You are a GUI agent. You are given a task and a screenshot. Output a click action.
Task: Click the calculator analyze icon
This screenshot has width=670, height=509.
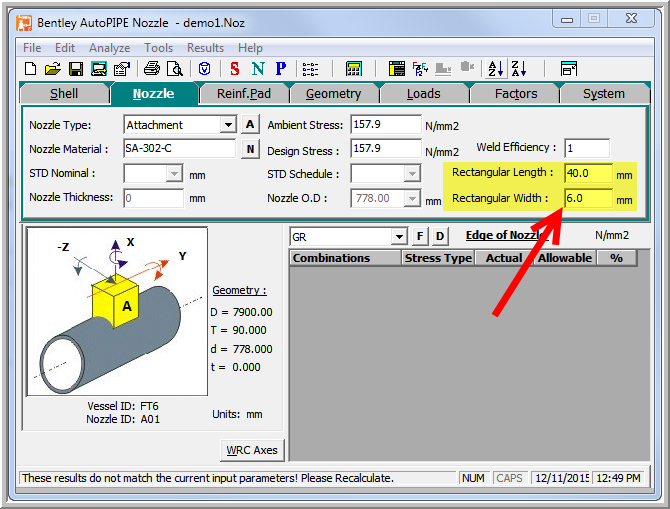[354, 68]
